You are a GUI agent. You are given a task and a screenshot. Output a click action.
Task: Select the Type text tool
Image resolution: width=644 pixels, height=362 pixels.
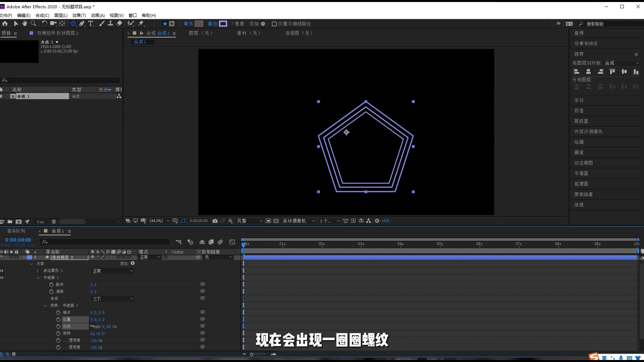coord(91,23)
